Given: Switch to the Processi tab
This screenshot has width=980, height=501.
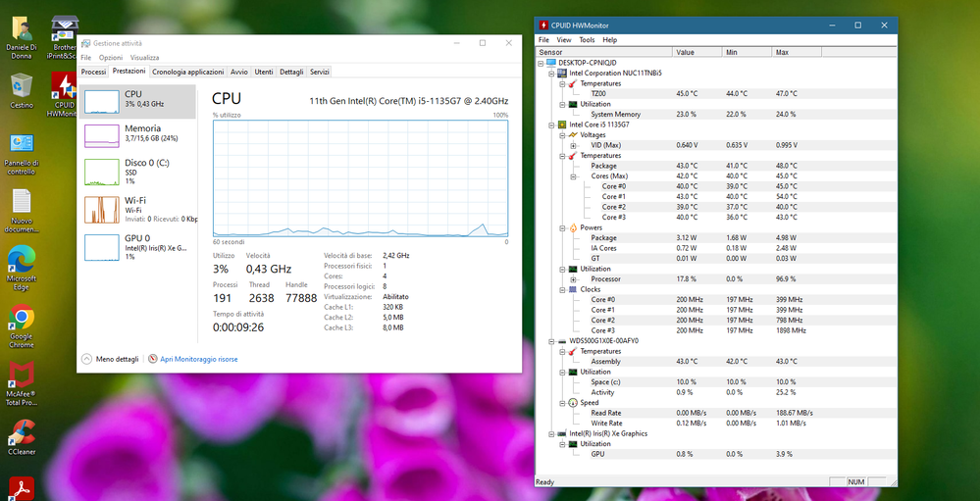Looking at the screenshot, I should 93,72.
